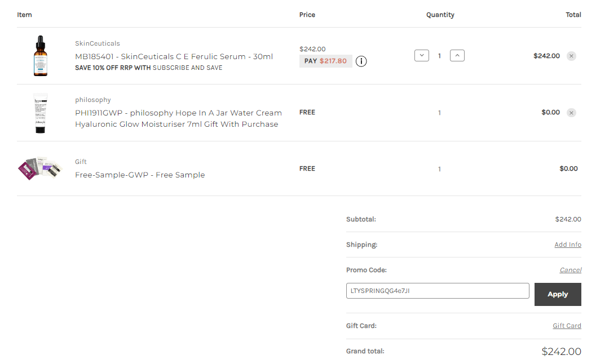This screenshot has width=596, height=364.
Task: Click the Grand total $242.00 amount
Action: point(561,352)
